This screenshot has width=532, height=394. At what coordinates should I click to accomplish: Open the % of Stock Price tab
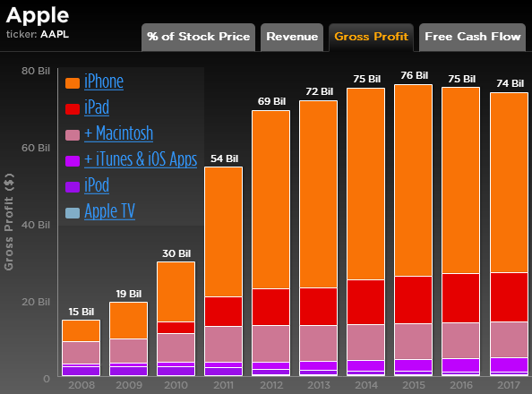199,38
